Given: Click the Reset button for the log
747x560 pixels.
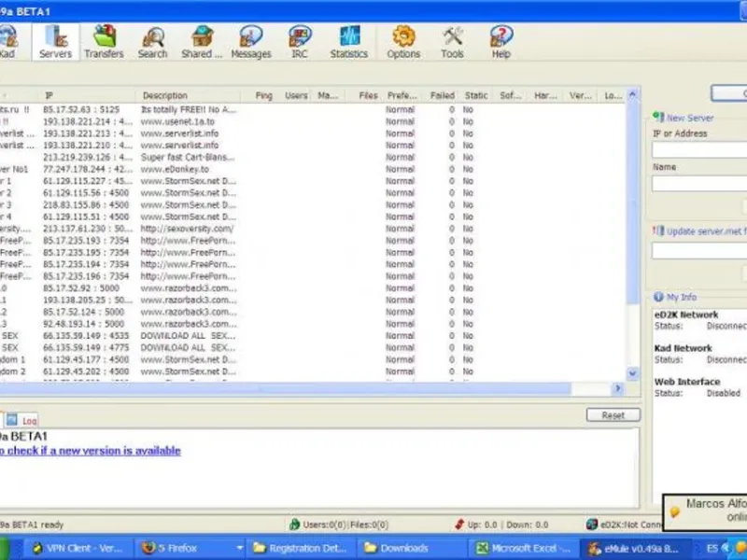Looking at the screenshot, I should click(613, 415).
